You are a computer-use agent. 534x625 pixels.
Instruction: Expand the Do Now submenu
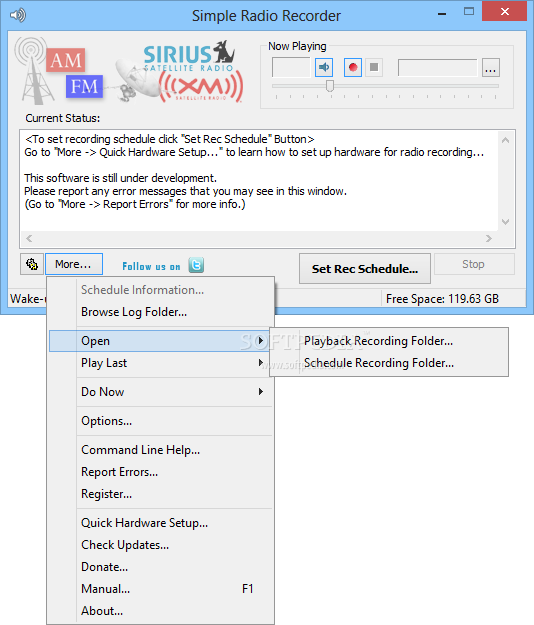coord(161,392)
